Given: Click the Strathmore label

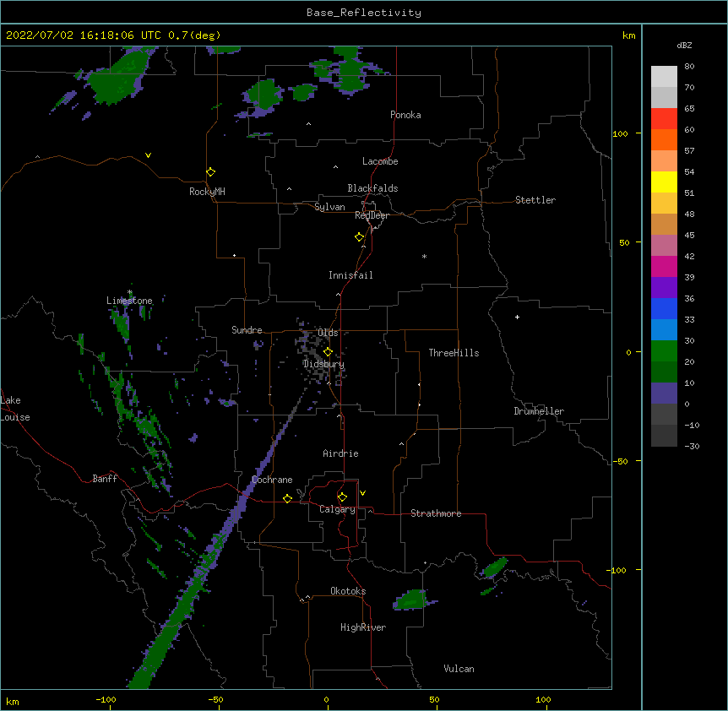Looking at the screenshot, I should [436, 513].
